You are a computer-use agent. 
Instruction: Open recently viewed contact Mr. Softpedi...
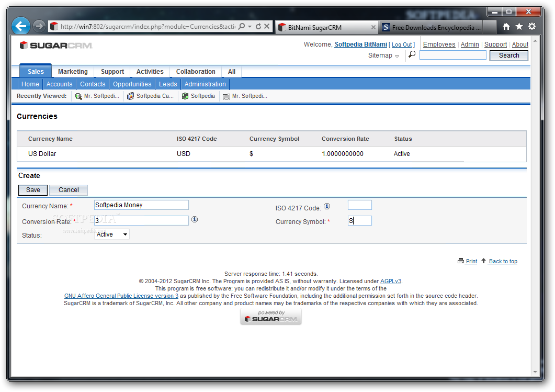coord(245,96)
